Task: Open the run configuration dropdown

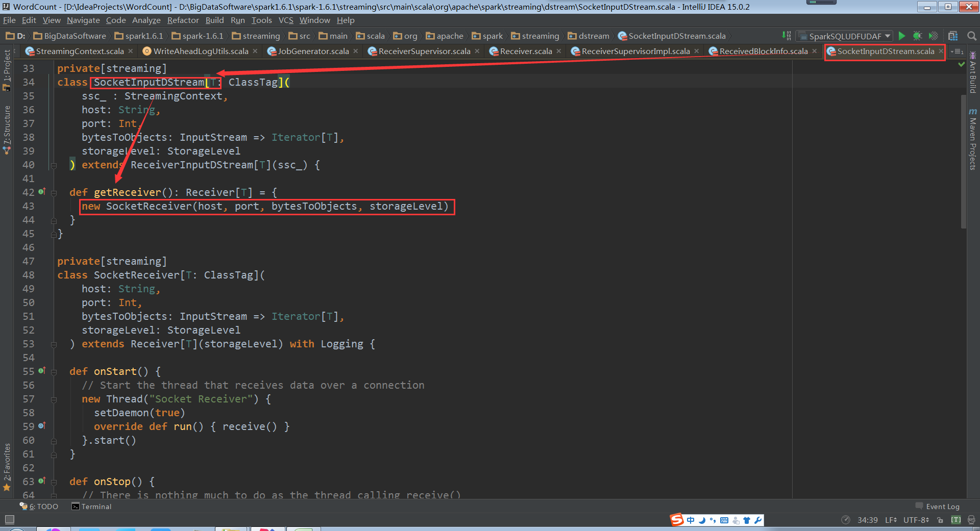Action: (845, 36)
